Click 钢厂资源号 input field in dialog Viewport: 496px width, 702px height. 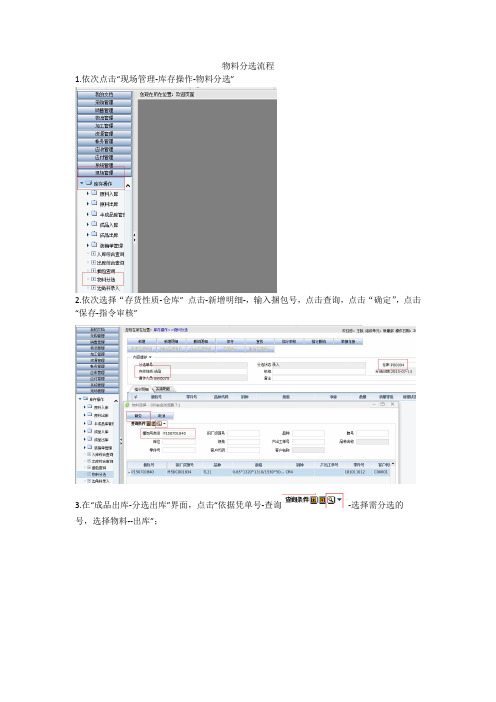(x=244, y=433)
